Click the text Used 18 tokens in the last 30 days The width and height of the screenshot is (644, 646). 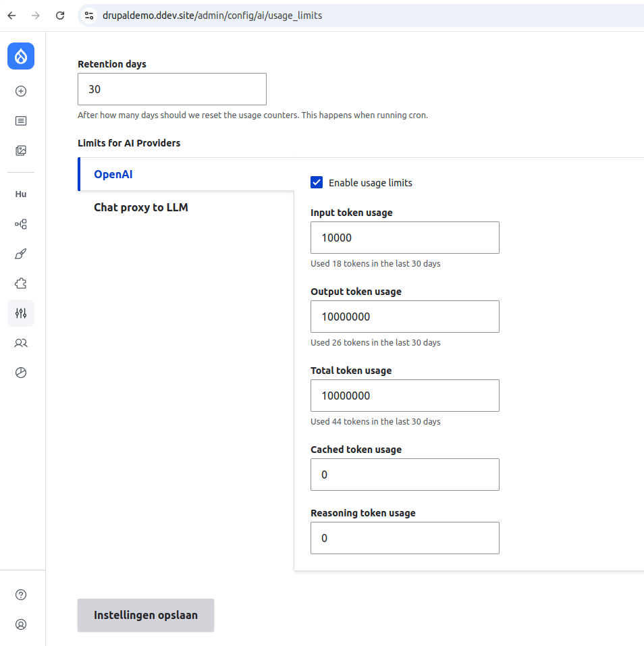[375, 264]
